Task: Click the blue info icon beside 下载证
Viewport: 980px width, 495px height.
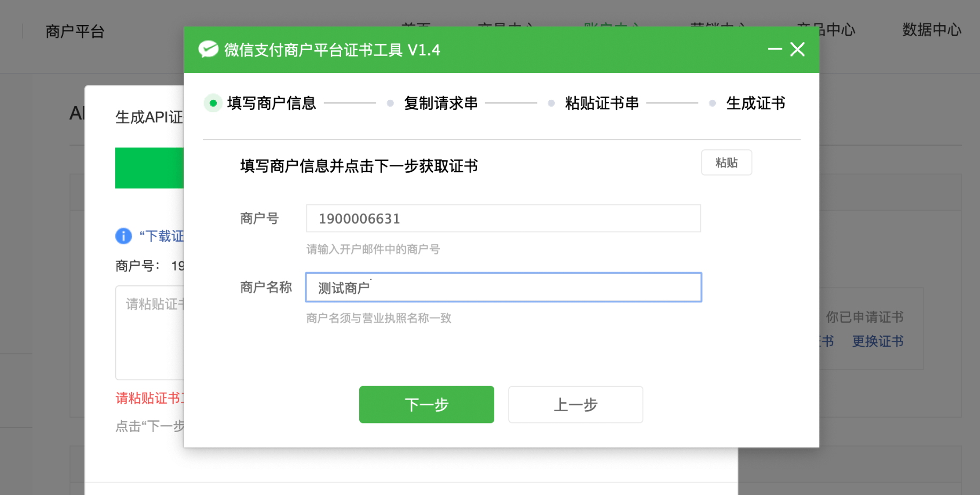Action: pyautogui.click(x=123, y=236)
